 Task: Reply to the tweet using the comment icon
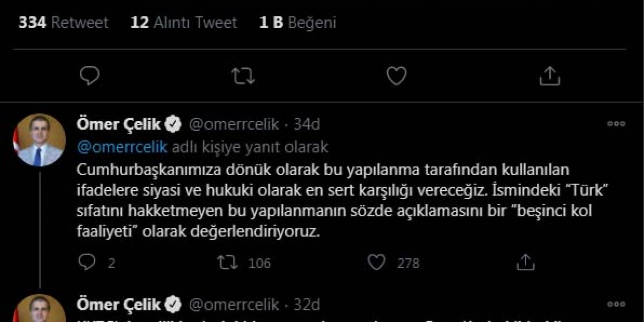point(90,75)
